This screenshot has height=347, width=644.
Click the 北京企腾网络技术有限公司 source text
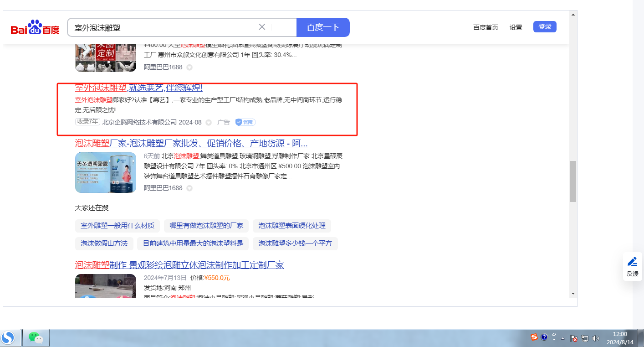pos(139,122)
